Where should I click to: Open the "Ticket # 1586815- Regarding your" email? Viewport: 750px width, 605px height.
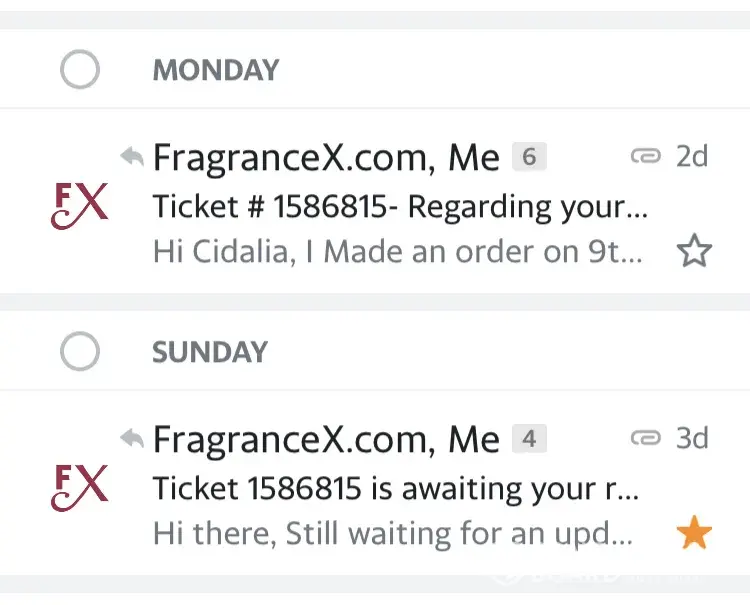(400, 207)
